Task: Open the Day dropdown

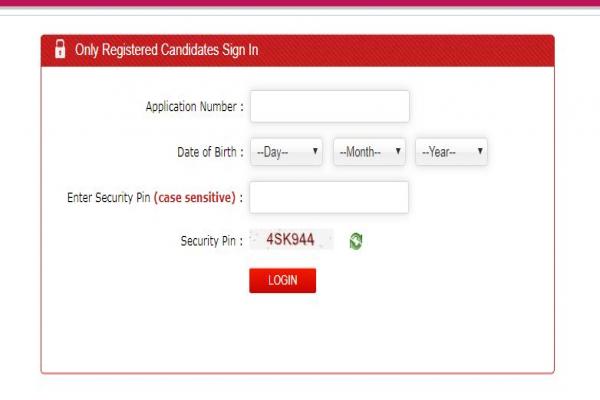Action: point(286,152)
